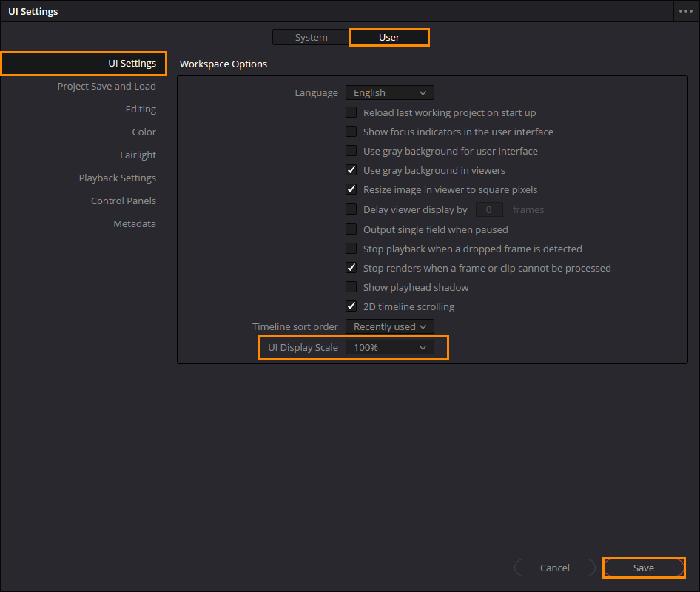The image size is (700, 592).
Task: Enable Delay viewer display by checkbox
Action: [x=351, y=209]
